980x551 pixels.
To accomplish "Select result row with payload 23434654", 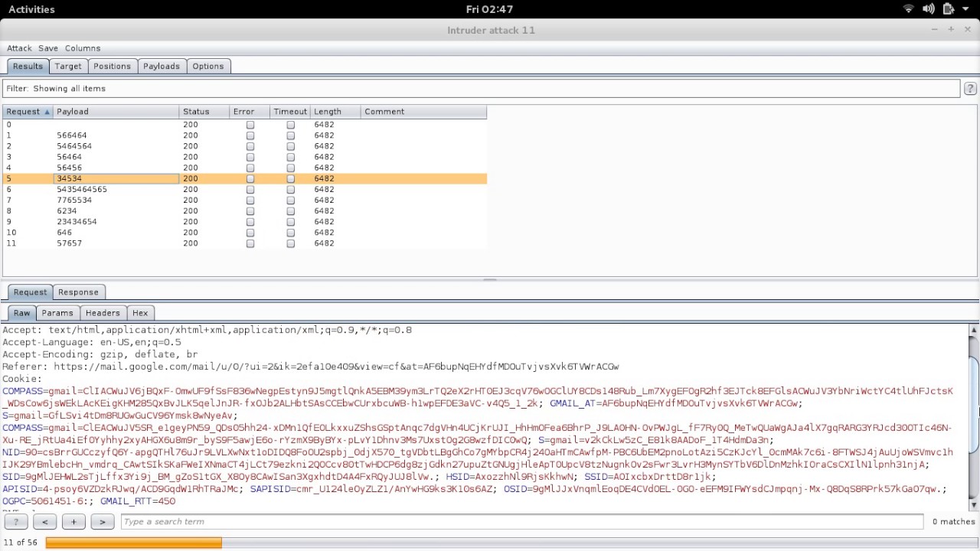I will tap(244, 222).
